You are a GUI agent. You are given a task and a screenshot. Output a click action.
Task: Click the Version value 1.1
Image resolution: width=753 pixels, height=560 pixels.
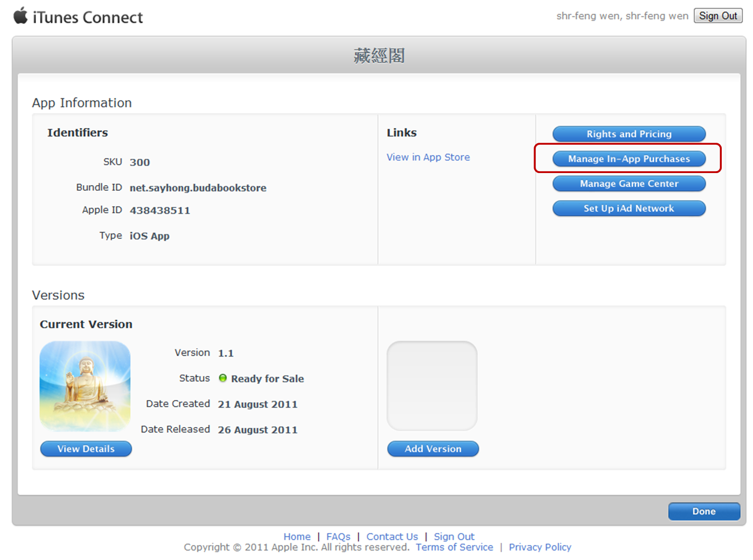[x=226, y=353]
